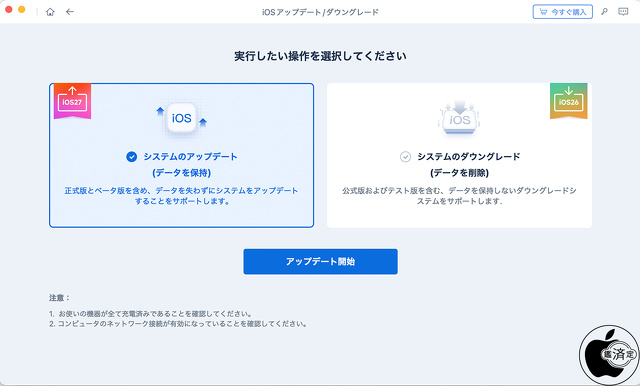Click the 今すぐ購入 purchase button

click(562, 12)
